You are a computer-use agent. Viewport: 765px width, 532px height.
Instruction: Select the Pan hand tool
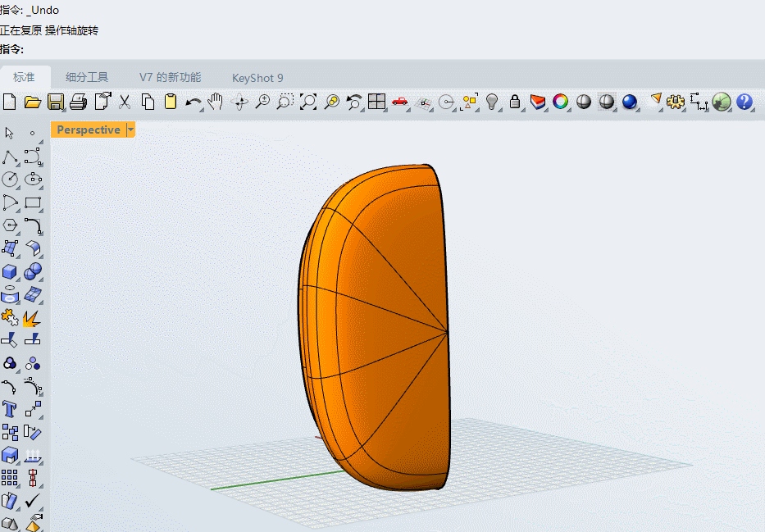tap(215, 102)
